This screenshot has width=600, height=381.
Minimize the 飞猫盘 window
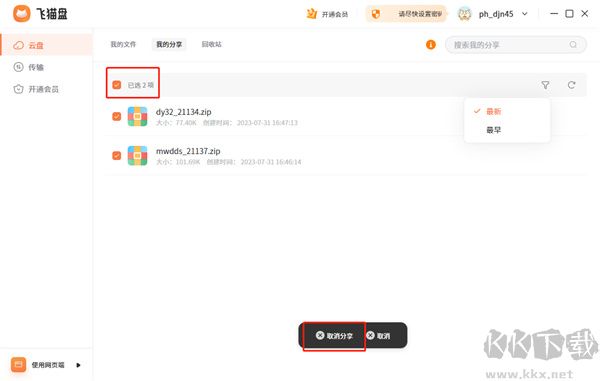click(x=554, y=14)
